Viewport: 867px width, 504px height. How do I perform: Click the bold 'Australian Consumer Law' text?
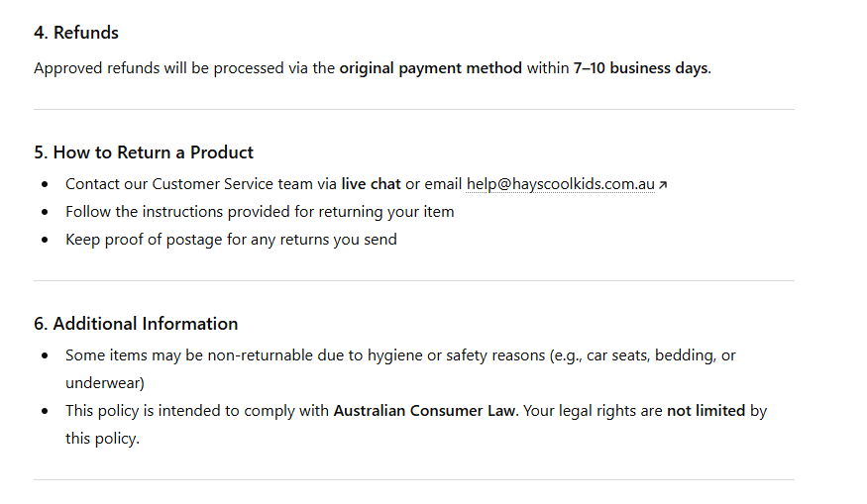(424, 410)
